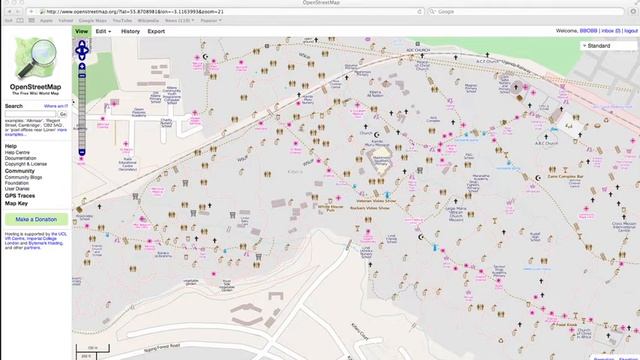Go back with the browser back arrow
The image size is (640, 360).
tap(9, 12)
